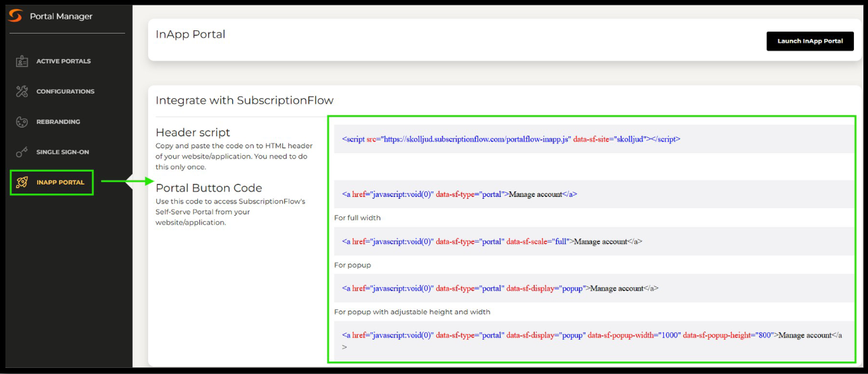Image resolution: width=868 pixels, height=374 pixels.
Task: Click 'Integrate with SubscriptionFlow' heading
Action: click(x=244, y=100)
